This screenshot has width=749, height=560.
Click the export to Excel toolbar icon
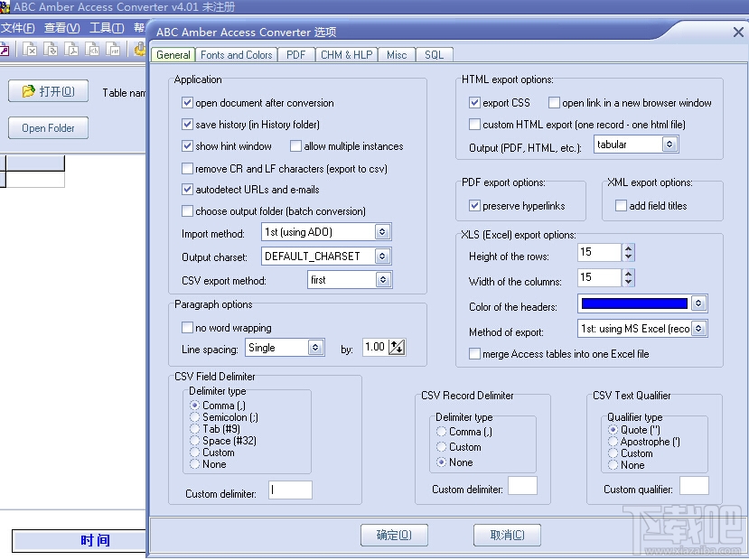pyautogui.click(x=30, y=50)
